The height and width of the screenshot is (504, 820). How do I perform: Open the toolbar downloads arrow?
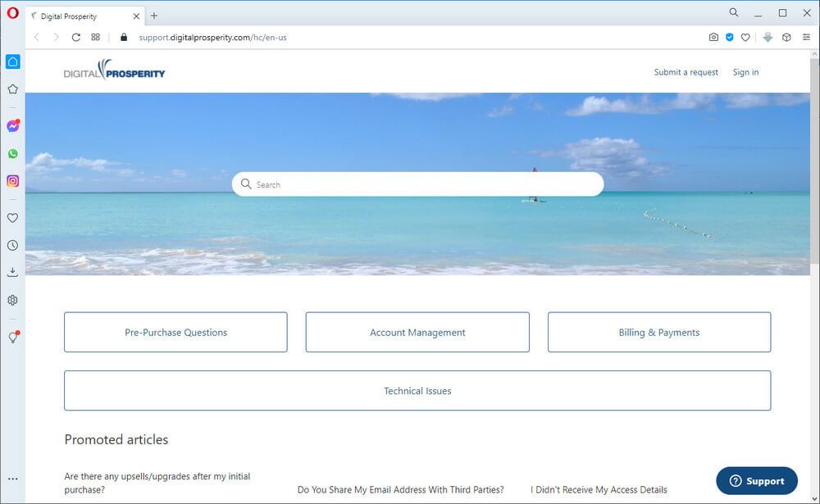768,37
